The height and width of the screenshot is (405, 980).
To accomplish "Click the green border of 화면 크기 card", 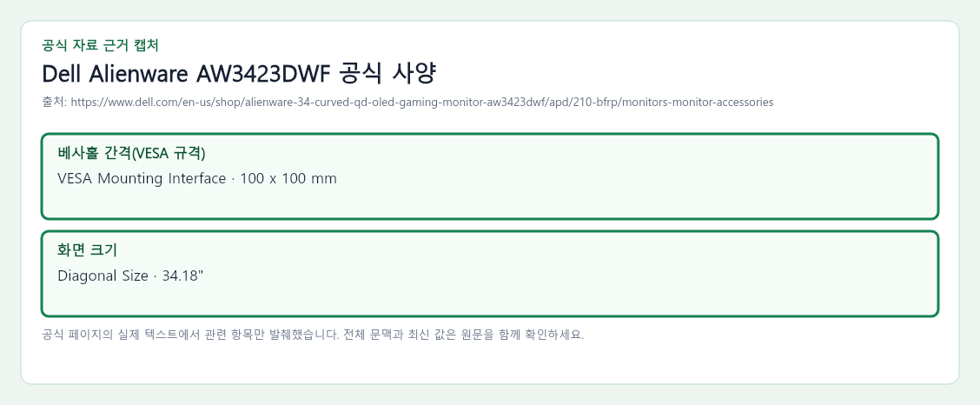I will point(490,232).
